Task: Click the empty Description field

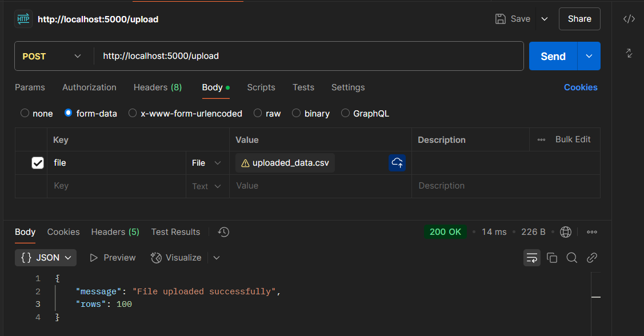Action: pos(506,186)
